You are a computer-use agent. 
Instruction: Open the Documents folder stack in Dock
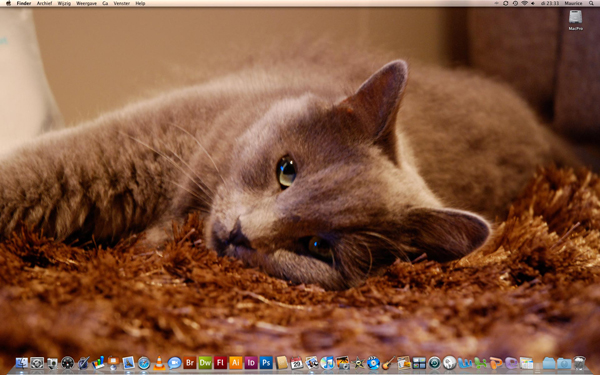pyautogui.click(x=549, y=362)
